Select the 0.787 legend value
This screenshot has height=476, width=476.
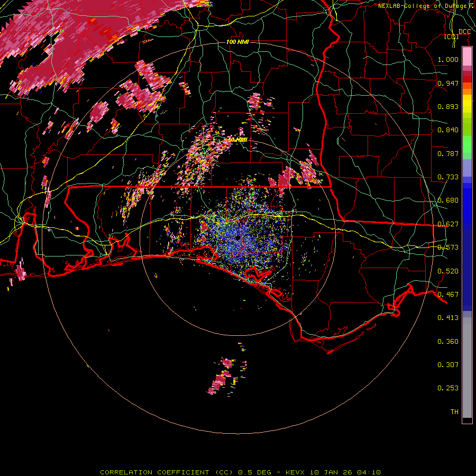(x=448, y=153)
